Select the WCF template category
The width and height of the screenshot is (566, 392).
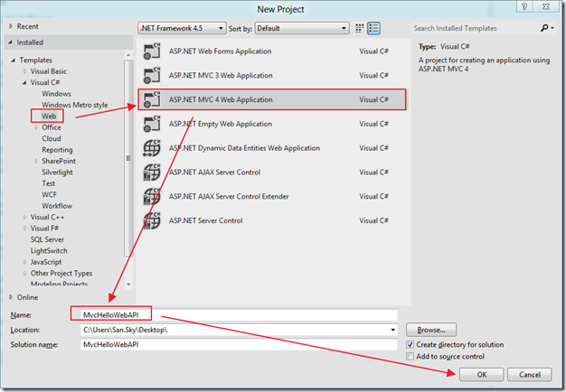[x=49, y=194]
